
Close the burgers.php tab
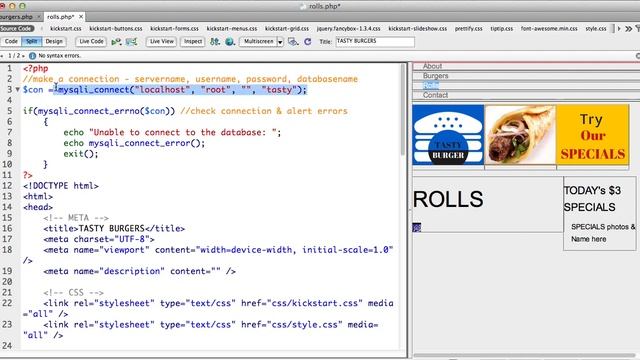click(x=38, y=17)
